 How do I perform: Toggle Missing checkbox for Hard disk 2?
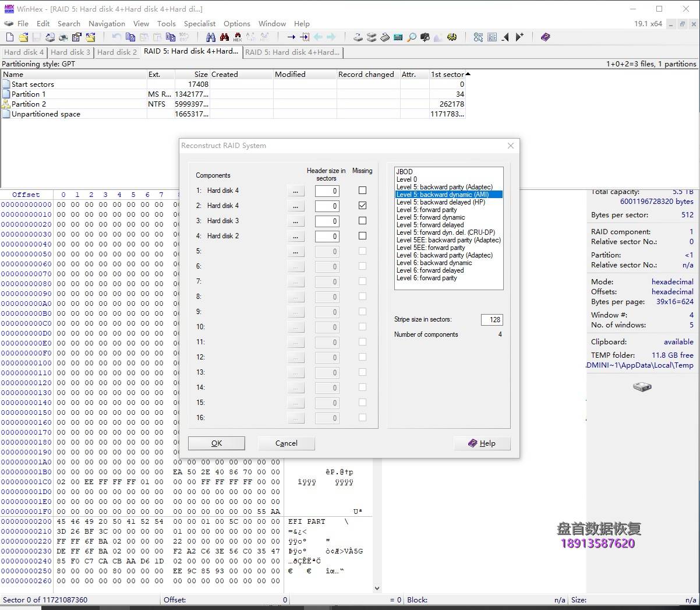[362, 235]
